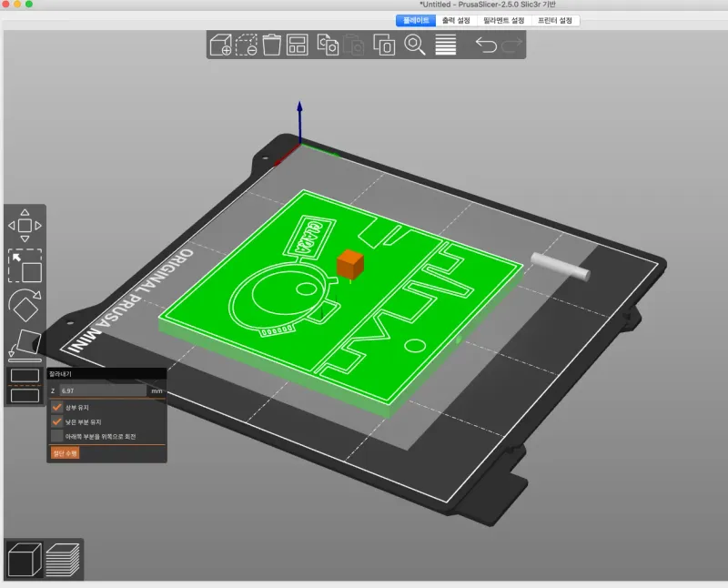
Task: Click the orange cube cut-plane handle
Action: pyautogui.click(x=350, y=264)
